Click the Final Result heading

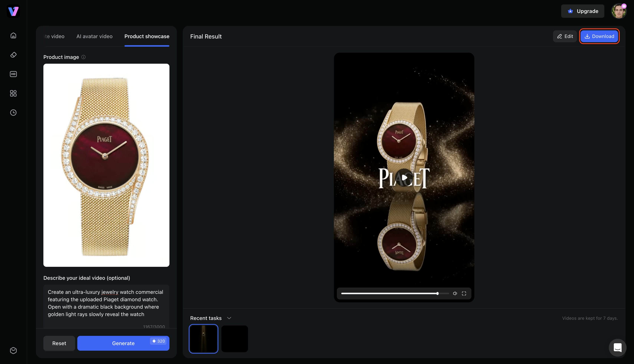pyautogui.click(x=206, y=36)
